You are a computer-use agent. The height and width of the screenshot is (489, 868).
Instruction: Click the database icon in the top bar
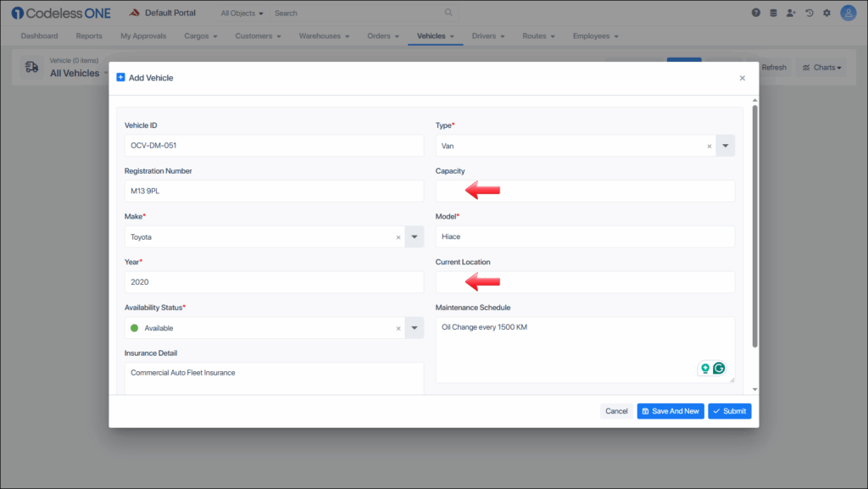click(773, 12)
